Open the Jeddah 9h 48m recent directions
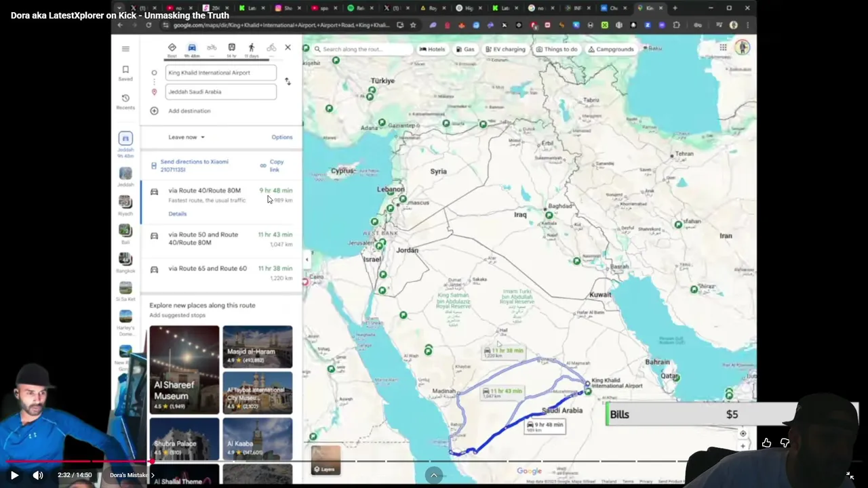This screenshot has width=868, height=488. (x=125, y=145)
